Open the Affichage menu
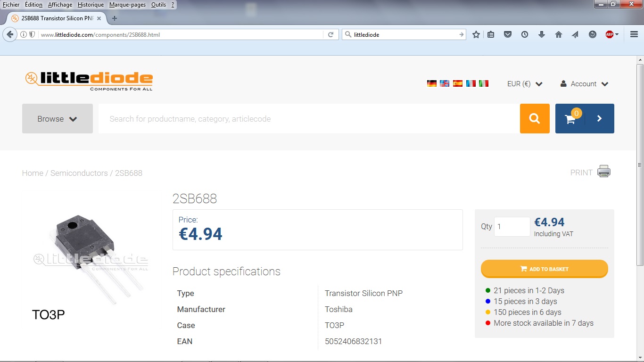The width and height of the screenshot is (644, 362). click(60, 5)
